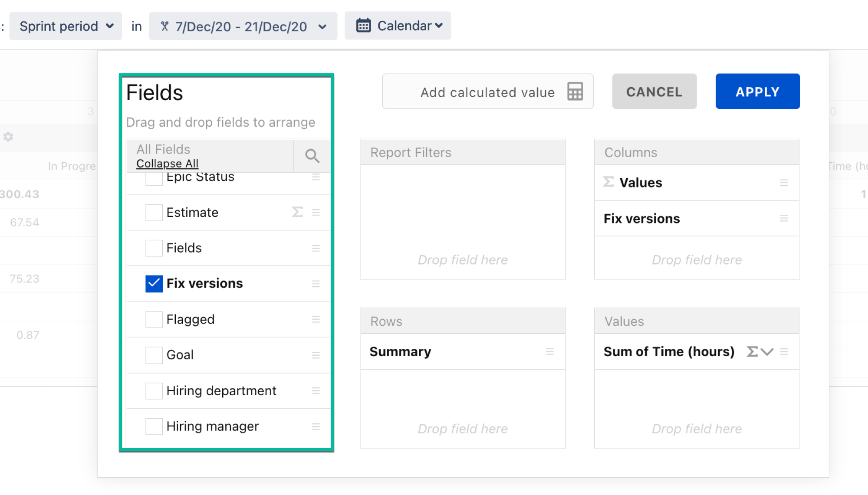Click the Collapse All link
868x495 pixels.
(167, 164)
